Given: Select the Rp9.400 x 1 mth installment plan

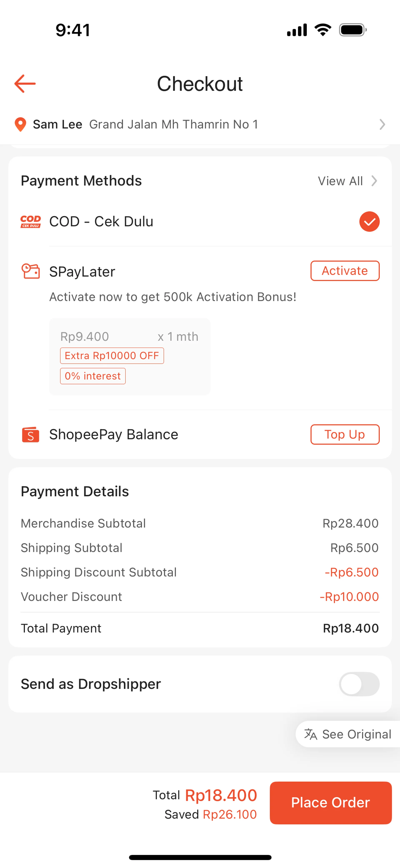Looking at the screenshot, I should click(x=129, y=336).
